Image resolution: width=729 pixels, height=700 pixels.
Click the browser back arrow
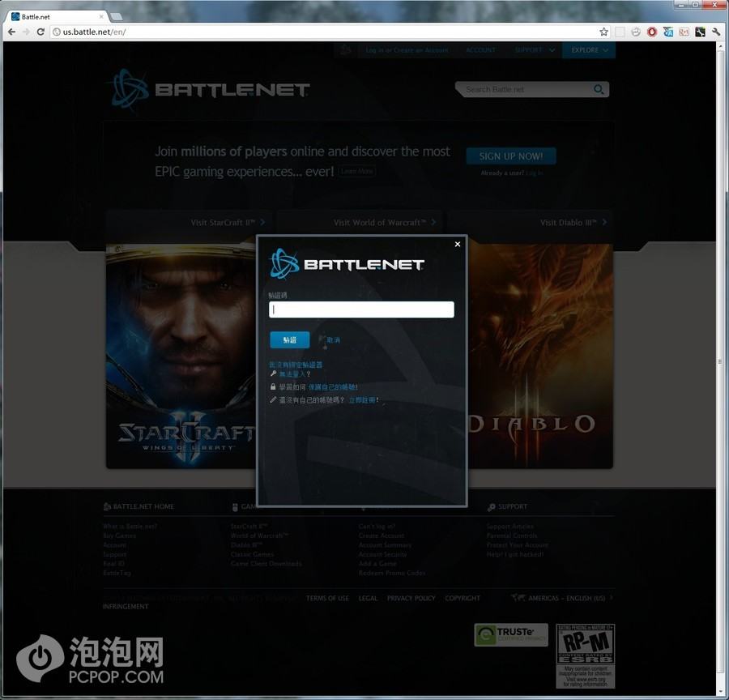click(x=11, y=32)
